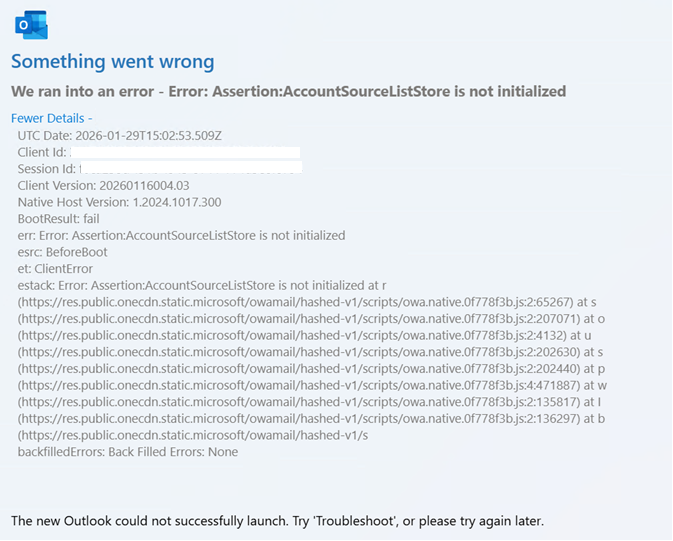Screen dimensions: 673x541
Task: Click the Outlook logo icon
Action: coord(31,25)
